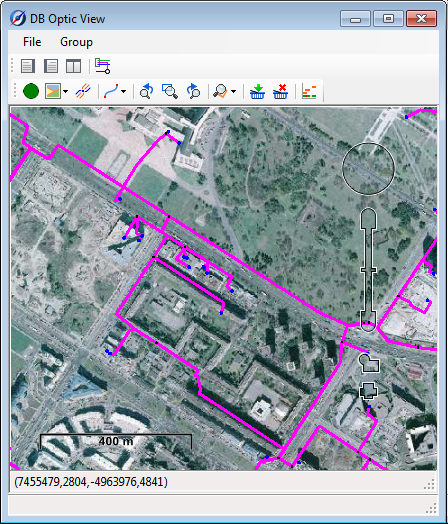
Task: Activate the zoom-to-rectangle tool
Action: tap(170, 91)
